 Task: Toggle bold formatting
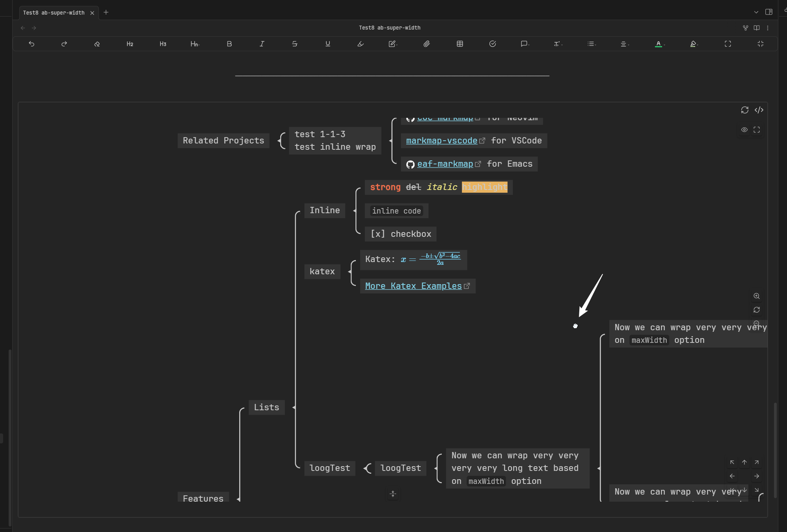click(229, 44)
